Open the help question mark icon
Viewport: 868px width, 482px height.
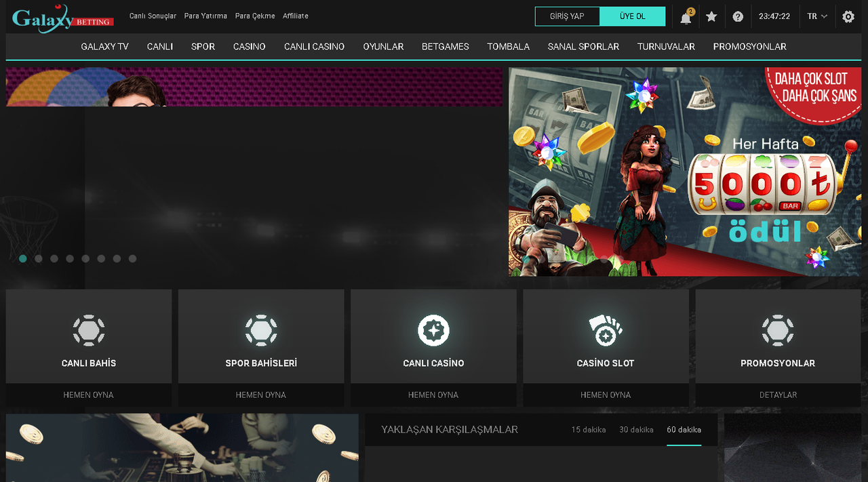pos(738,17)
